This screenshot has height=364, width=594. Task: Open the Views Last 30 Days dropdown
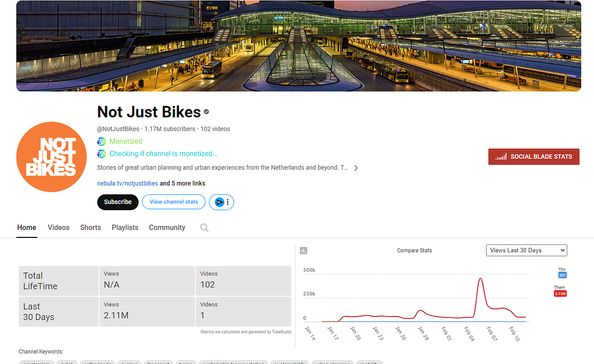click(526, 250)
